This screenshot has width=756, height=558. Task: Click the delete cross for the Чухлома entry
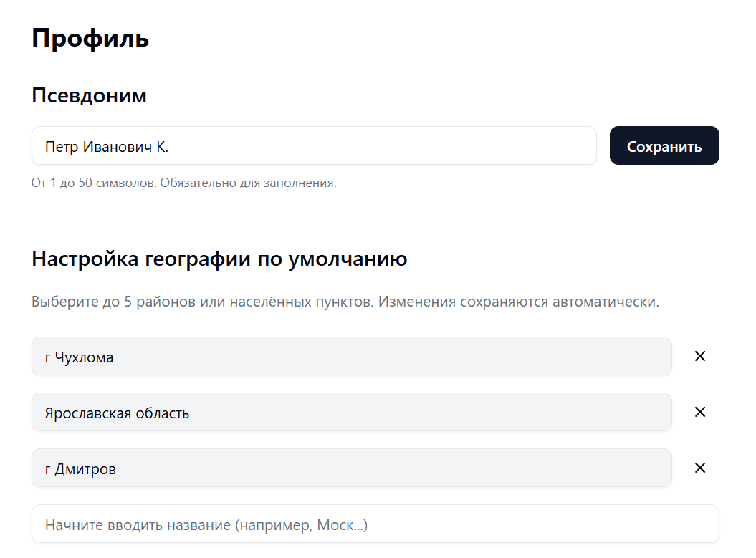(x=700, y=356)
